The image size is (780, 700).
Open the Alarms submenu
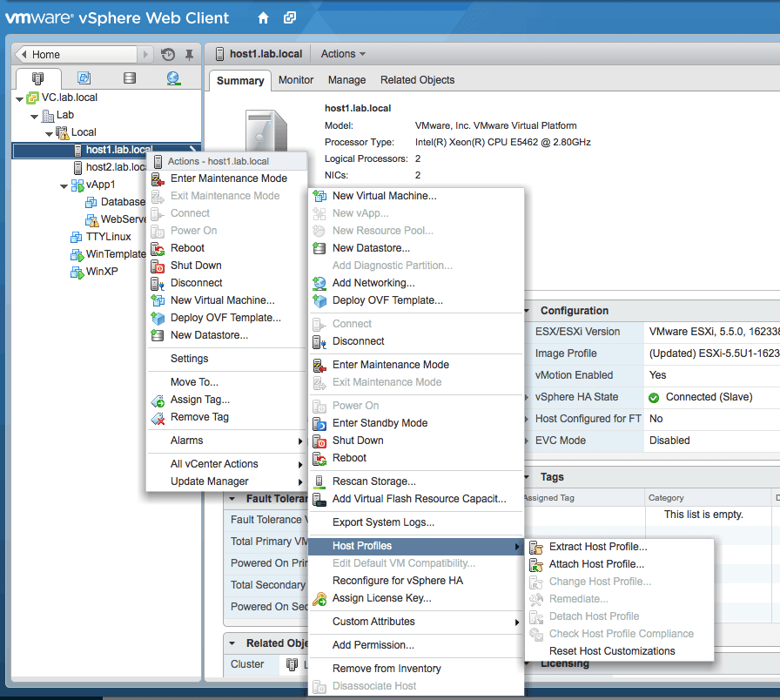[227, 441]
